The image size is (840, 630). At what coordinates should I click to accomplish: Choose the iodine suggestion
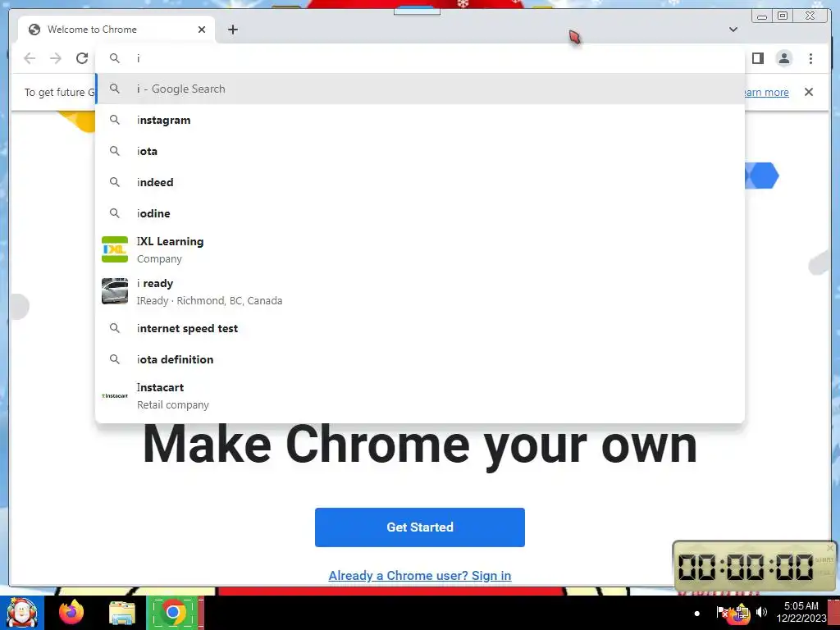(x=420, y=213)
